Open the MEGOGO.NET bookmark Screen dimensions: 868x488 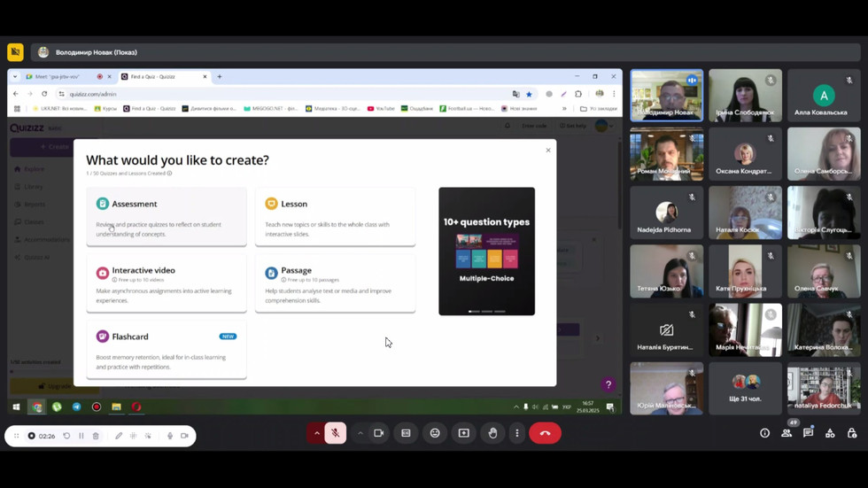[271, 108]
